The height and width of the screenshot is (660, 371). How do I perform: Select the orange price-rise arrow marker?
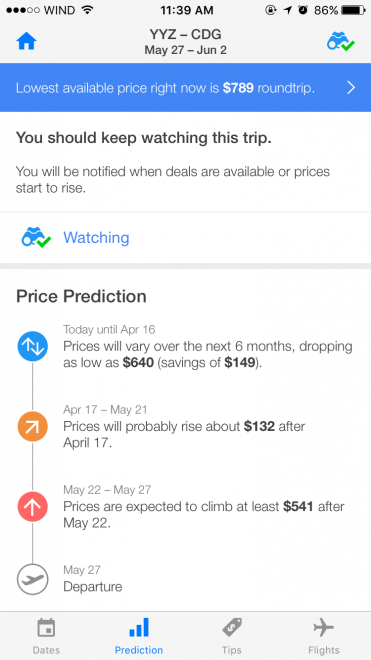click(x=32, y=427)
